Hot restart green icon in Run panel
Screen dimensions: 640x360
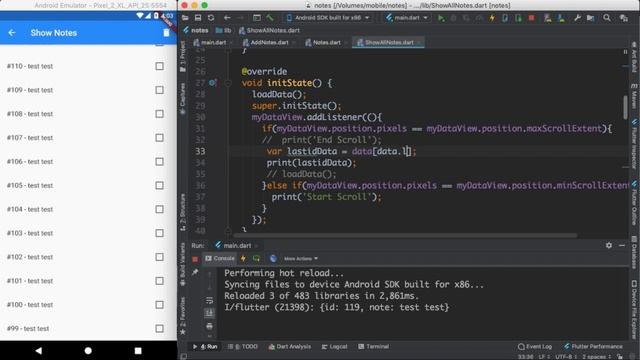pos(256,258)
